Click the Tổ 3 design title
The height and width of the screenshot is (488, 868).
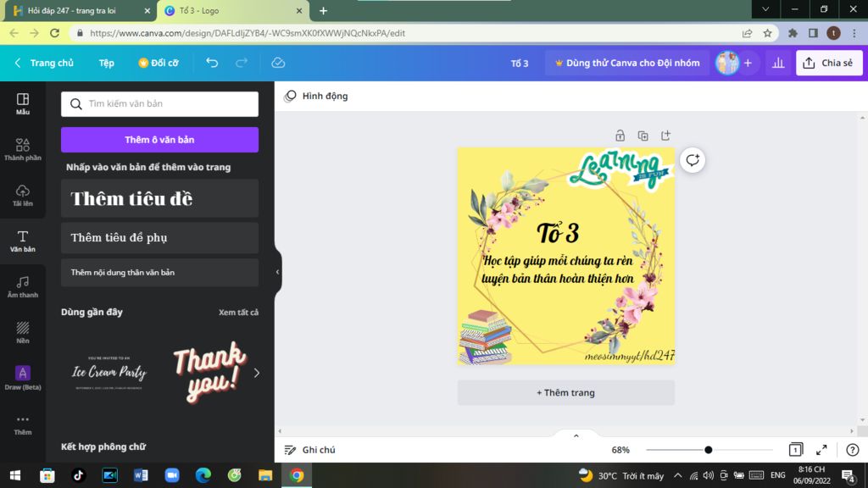point(520,63)
